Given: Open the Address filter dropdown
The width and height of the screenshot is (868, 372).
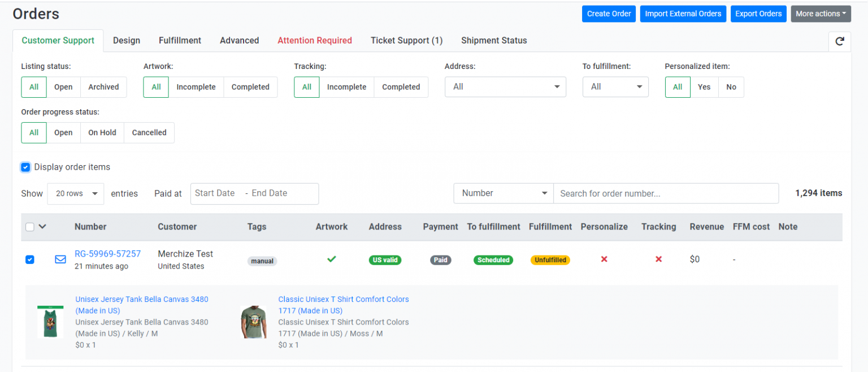Looking at the screenshot, I should [x=505, y=87].
